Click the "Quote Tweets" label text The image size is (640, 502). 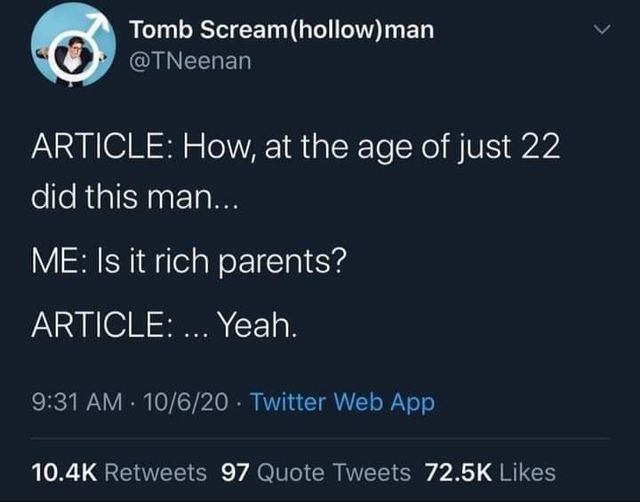pyautogui.click(x=335, y=471)
